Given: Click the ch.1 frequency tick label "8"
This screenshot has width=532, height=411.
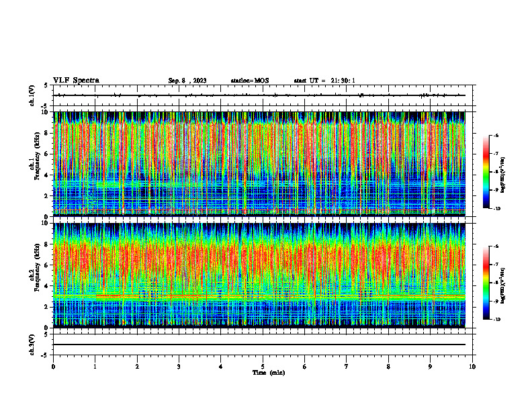Looking at the screenshot, I should 47,133.
